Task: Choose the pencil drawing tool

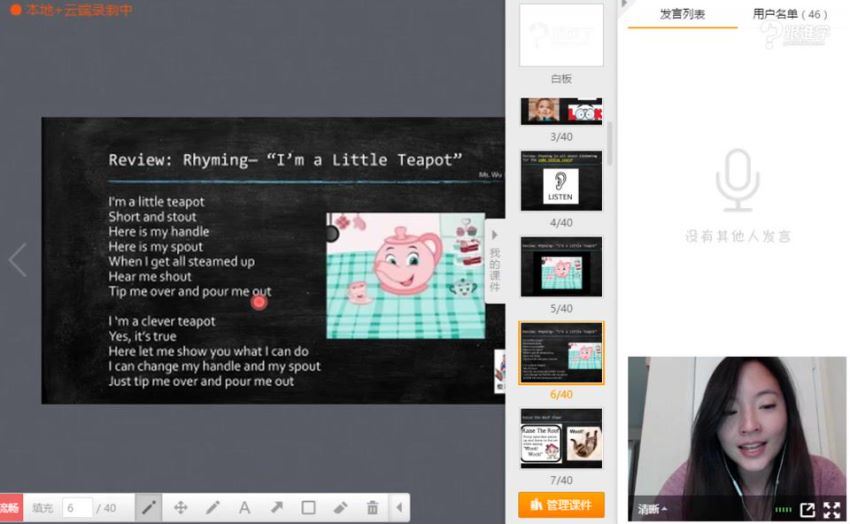Action: point(212,508)
